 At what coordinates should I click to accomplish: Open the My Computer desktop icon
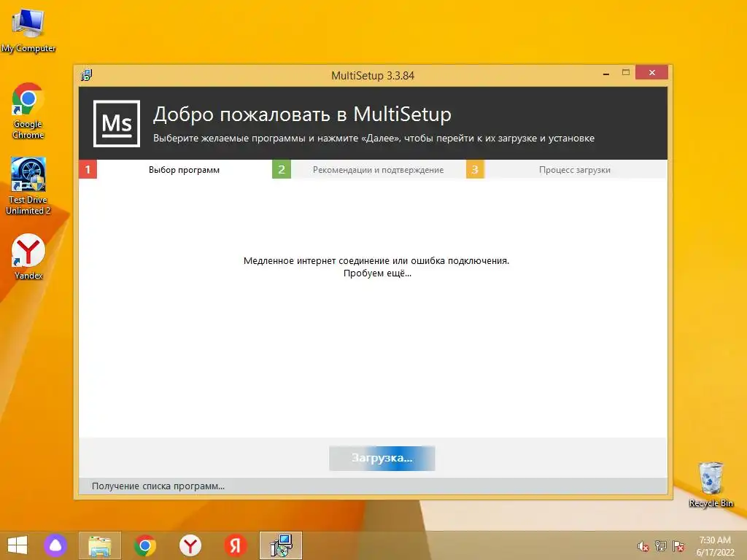[x=28, y=29]
